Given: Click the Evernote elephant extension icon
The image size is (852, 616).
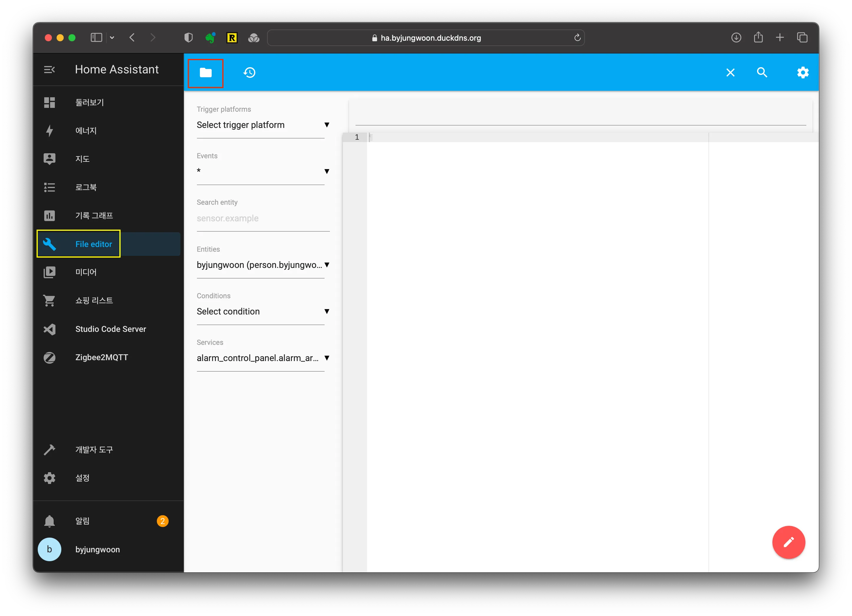Looking at the screenshot, I should pos(210,37).
